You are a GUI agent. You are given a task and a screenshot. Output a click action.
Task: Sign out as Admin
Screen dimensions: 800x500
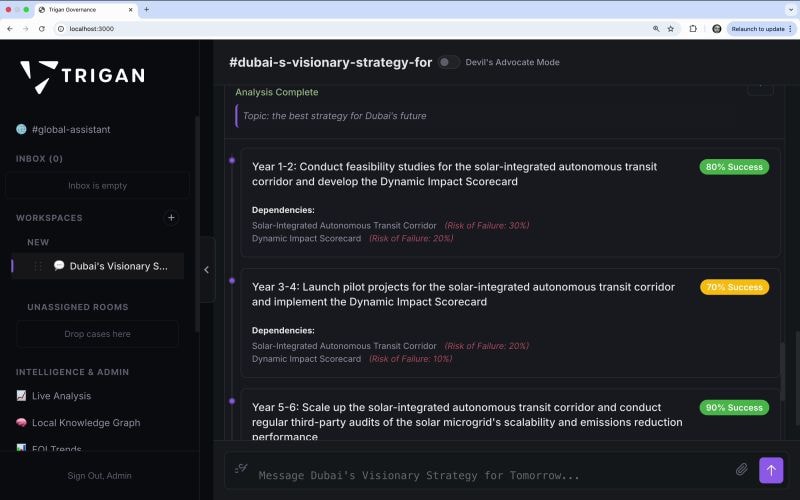point(99,476)
